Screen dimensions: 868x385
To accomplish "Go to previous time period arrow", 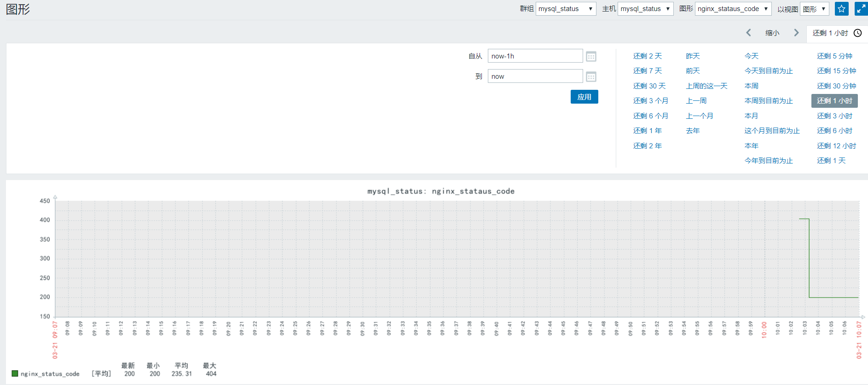I will click(749, 33).
